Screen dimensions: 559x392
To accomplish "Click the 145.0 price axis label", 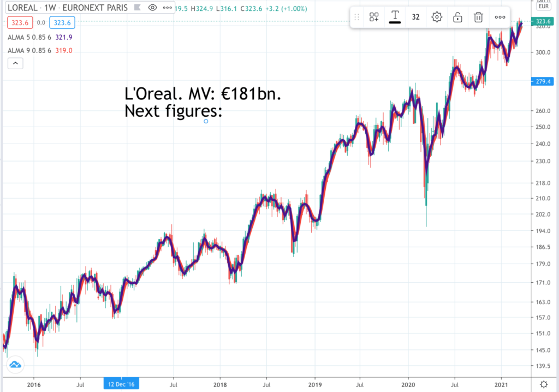I will 543,351.
